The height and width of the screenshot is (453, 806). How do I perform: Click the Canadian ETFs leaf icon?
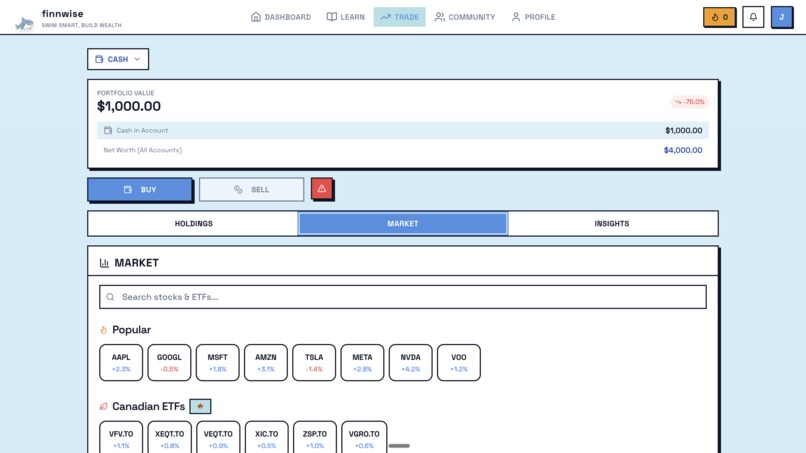[103, 406]
